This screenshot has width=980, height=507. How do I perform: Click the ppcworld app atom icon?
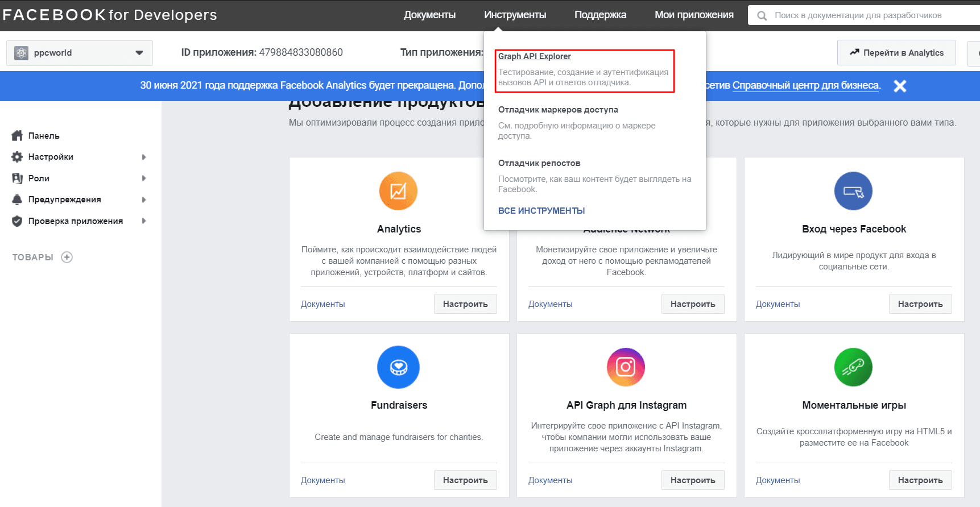click(21, 53)
